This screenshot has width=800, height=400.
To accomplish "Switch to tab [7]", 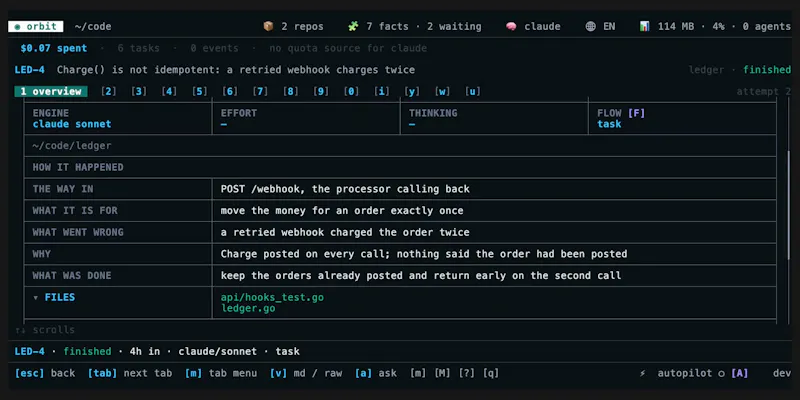I will point(260,92).
